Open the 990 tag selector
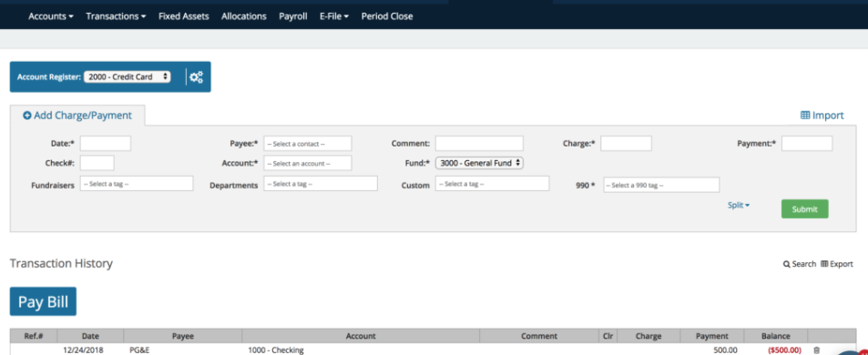The width and height of the screenshot is (868, 355). point(661,185)
